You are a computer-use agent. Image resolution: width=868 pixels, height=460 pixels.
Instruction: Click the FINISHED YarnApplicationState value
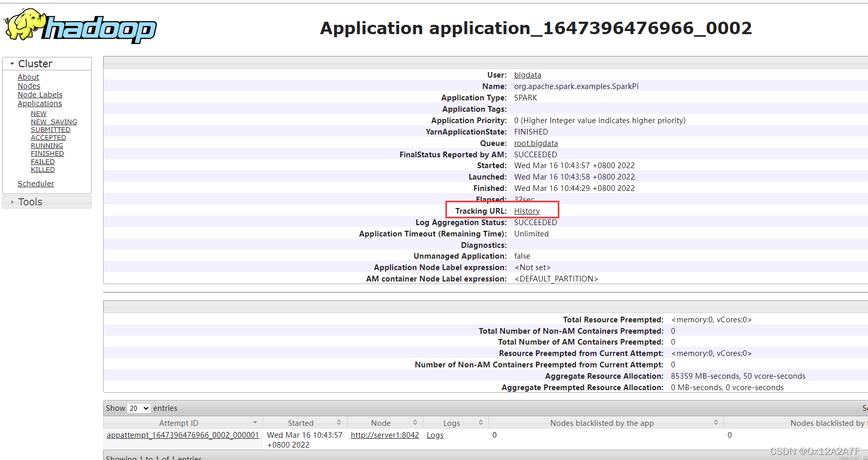click(531, 132)
